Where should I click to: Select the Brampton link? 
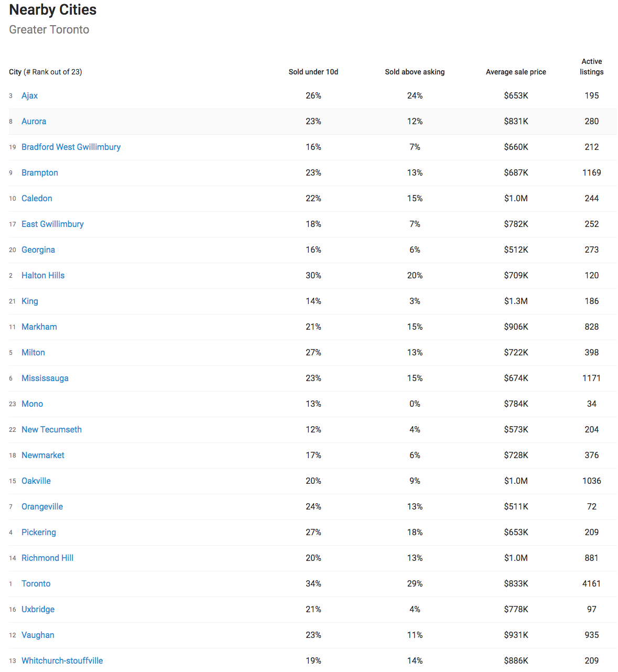pyautogui.click(x=39, y=172)
